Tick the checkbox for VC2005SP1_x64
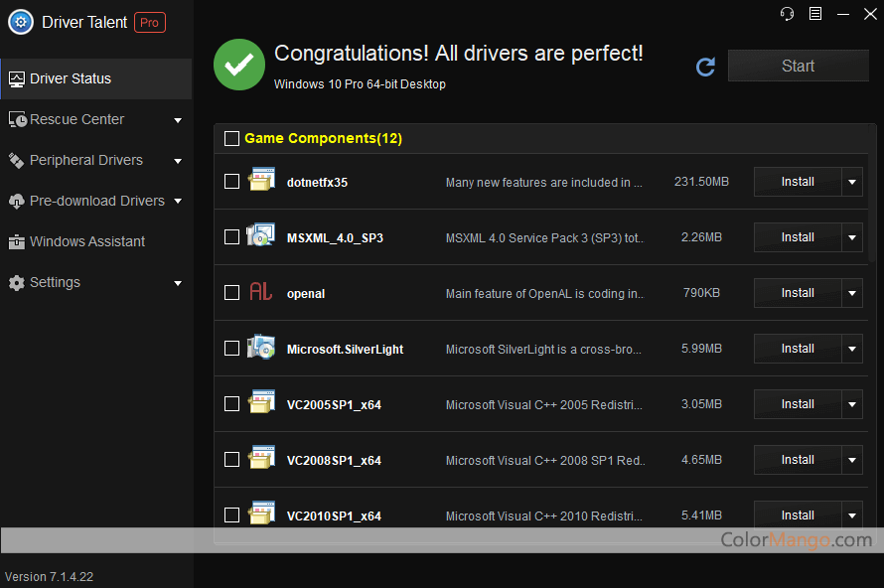Viewport: 884px width, 588px height. pyautogui.click(x=231, y=404)
